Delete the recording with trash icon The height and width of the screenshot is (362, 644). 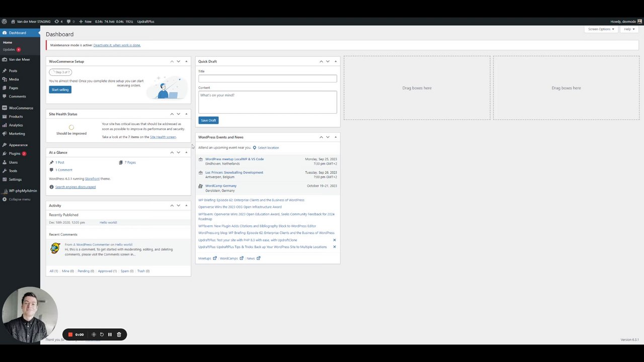pyautogui.click(x=119, y=334)
